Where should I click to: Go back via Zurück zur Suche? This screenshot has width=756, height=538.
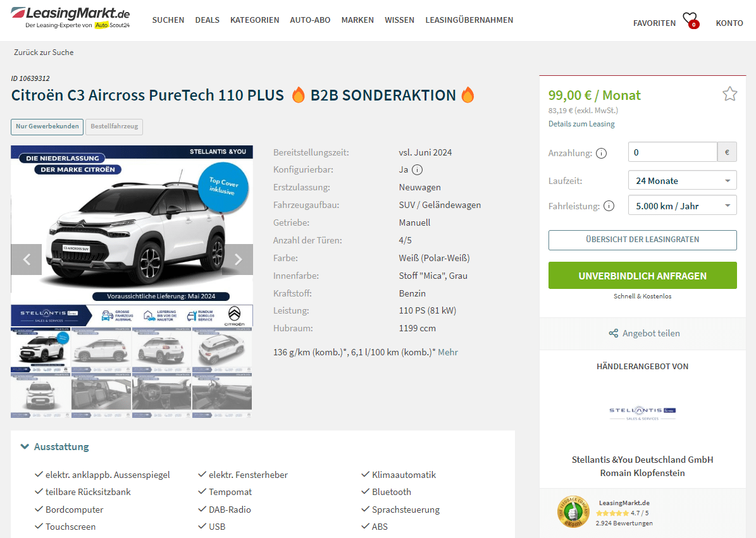(x=44, y=52)
